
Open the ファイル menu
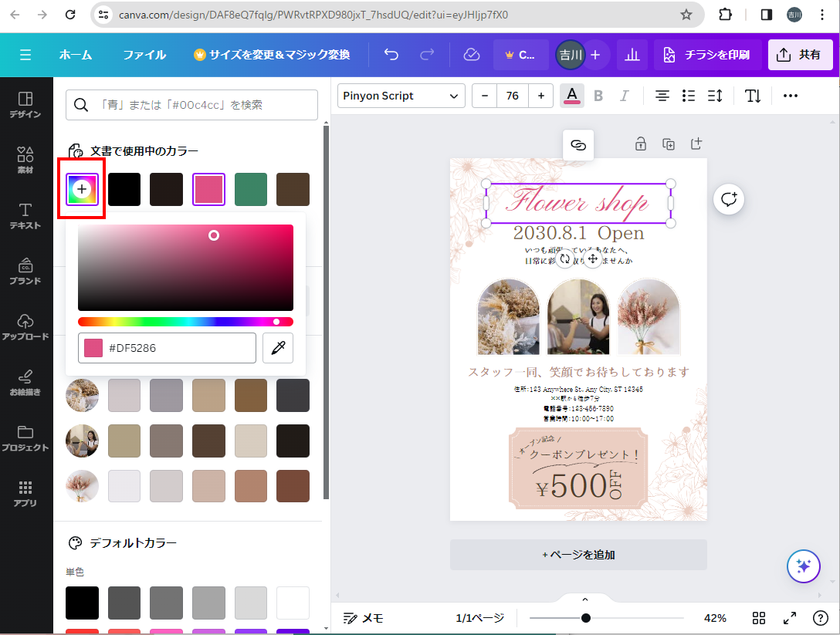click(x=144, y=55)
